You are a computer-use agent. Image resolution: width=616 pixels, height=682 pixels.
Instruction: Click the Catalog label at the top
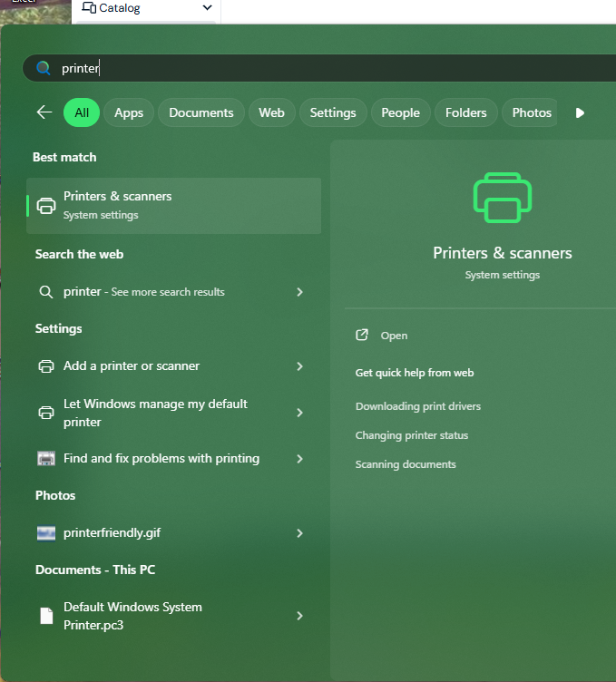click(120, 8)
